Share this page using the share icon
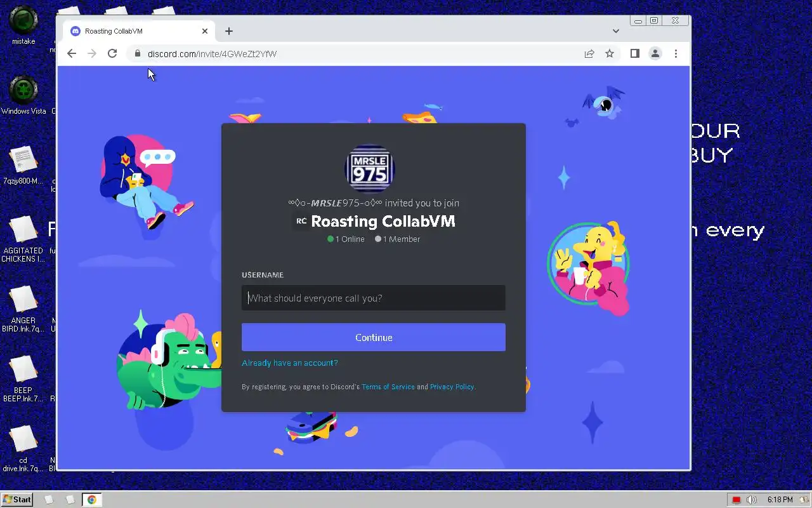This screenshot has width=812, height=508. 589,54
